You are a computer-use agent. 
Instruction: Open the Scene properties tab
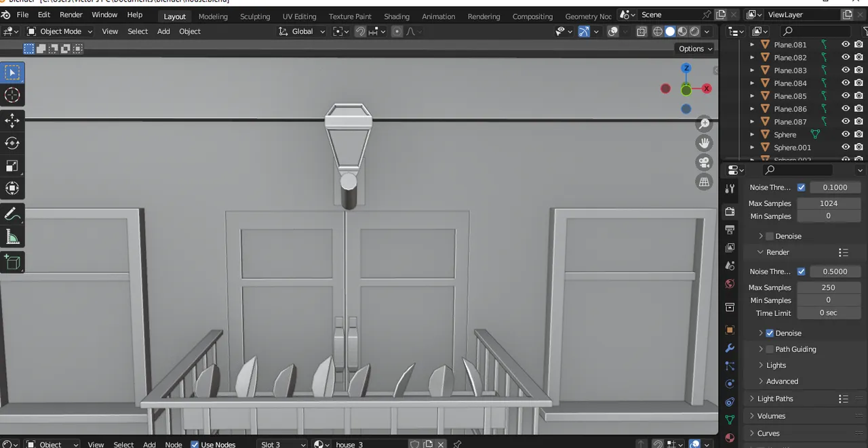(x=730, y=266)
